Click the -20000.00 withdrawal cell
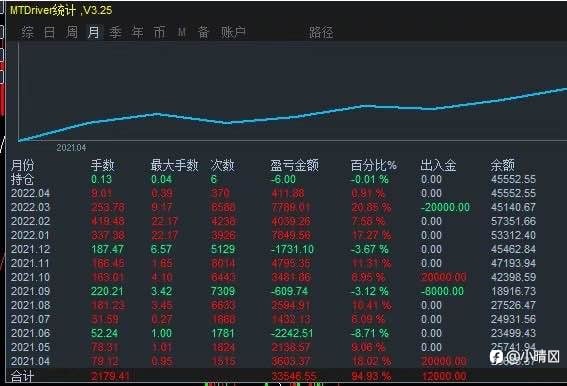This screenshot has height=386, width=567. coord(445,207)
